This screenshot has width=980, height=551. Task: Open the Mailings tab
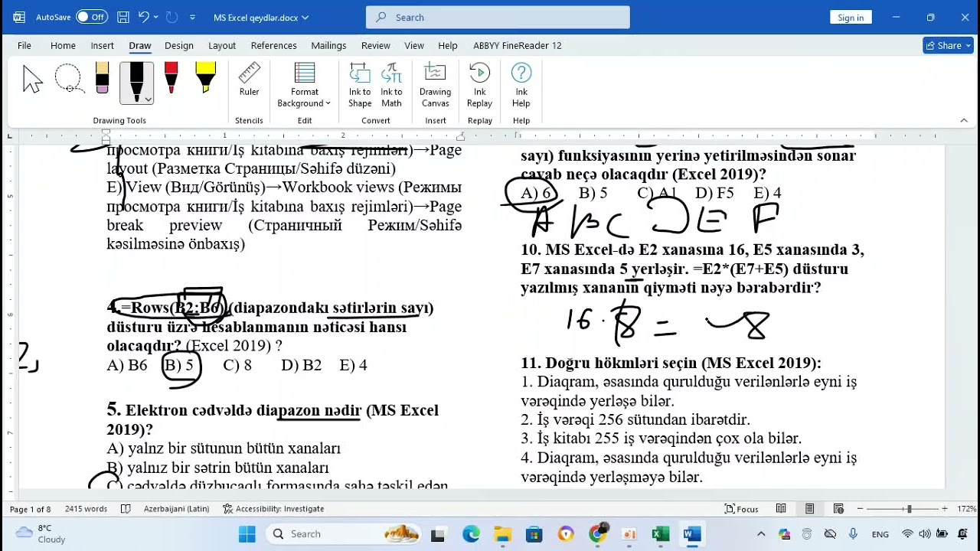coord(328,45)
